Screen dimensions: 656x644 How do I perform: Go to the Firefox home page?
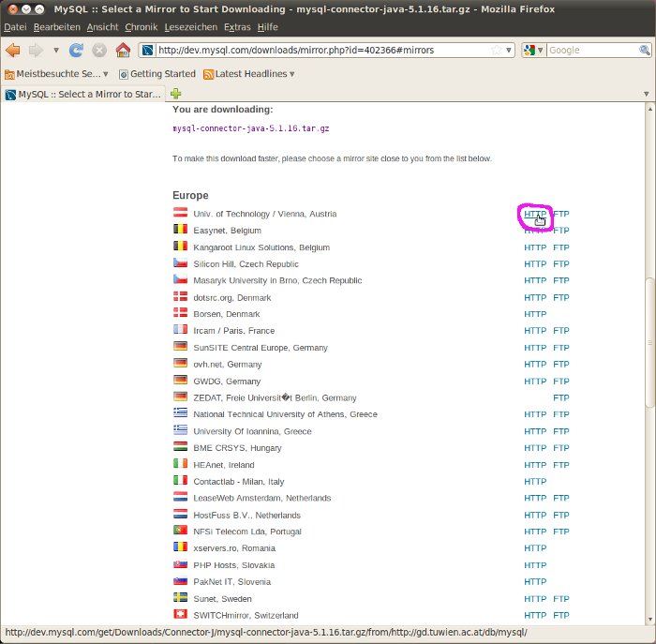click(123, 50)
